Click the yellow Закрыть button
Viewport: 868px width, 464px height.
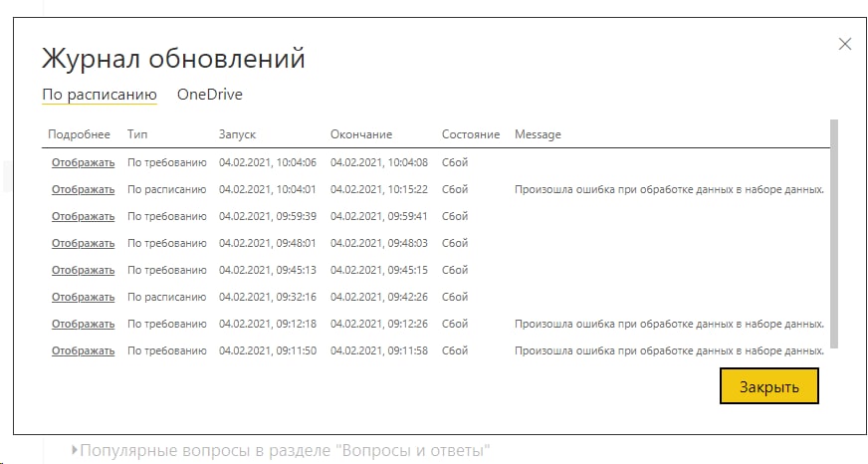[x=768, y=386]
